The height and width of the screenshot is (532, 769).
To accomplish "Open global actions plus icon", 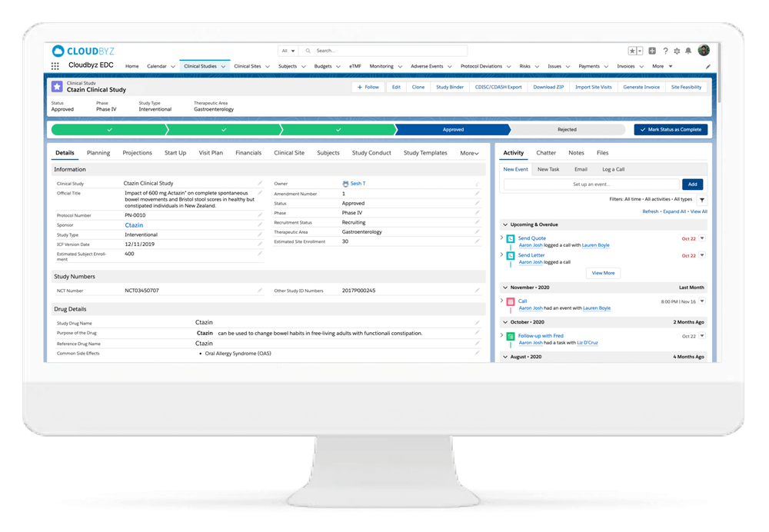I will [x=652, y=51].
